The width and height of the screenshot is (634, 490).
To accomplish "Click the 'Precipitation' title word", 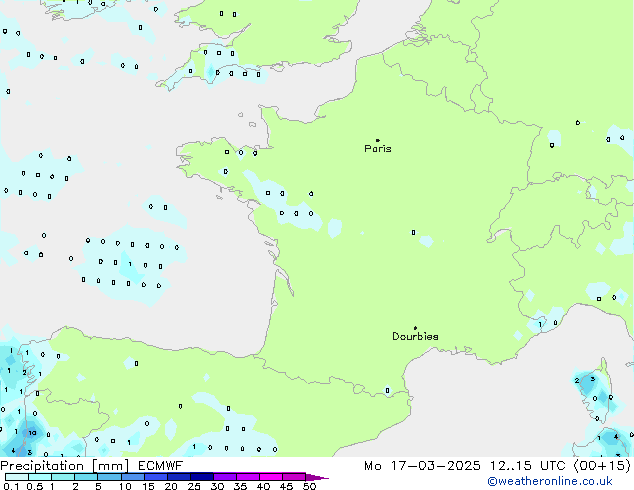I will coord(42,466).
